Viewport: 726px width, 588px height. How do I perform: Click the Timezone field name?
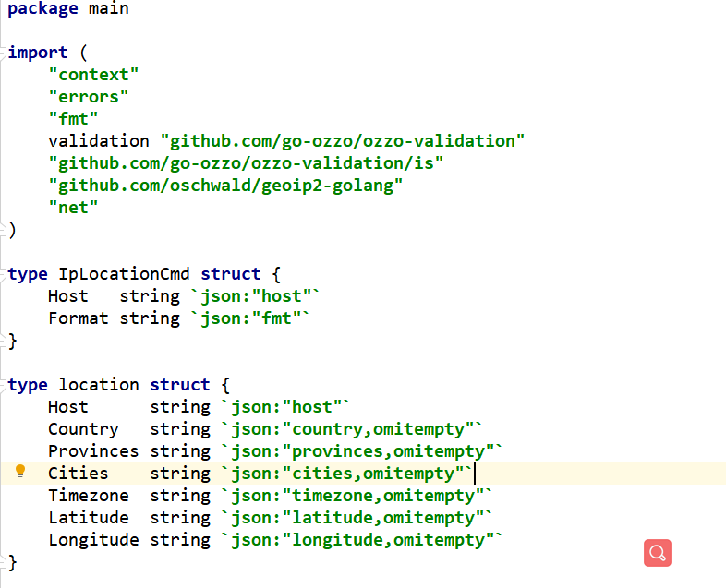pyautogui.click(x=89, y=496)
